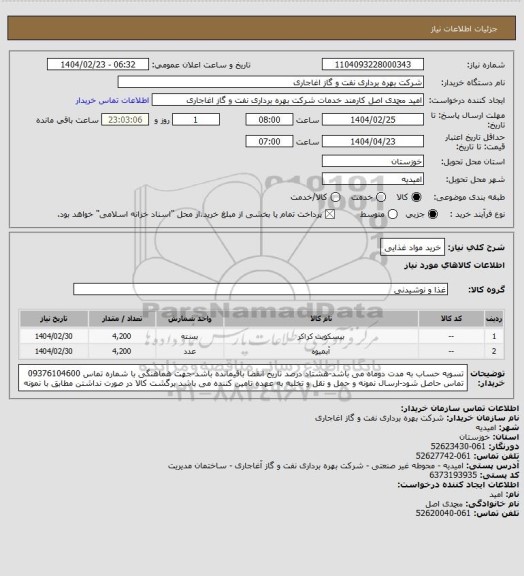Image resolution: width=524 pixels, height=576 pixels.
Task: Choose the متوسط purchase type radio
Action: [x=393, y=215]
